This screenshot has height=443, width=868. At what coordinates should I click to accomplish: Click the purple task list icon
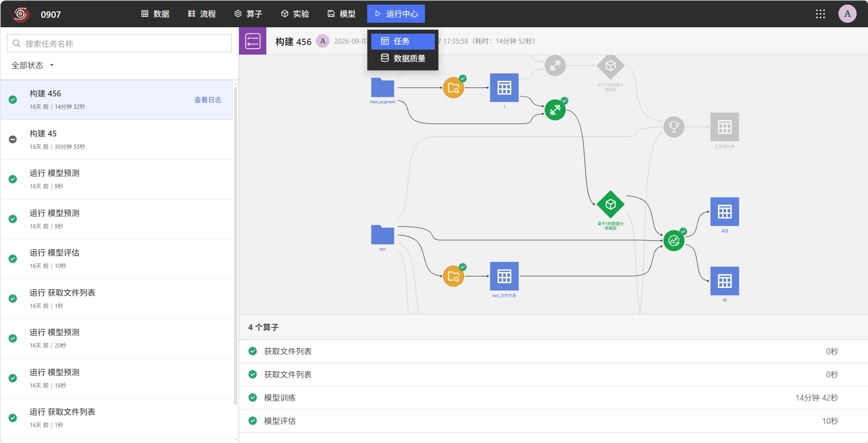[x=253, y=41]
